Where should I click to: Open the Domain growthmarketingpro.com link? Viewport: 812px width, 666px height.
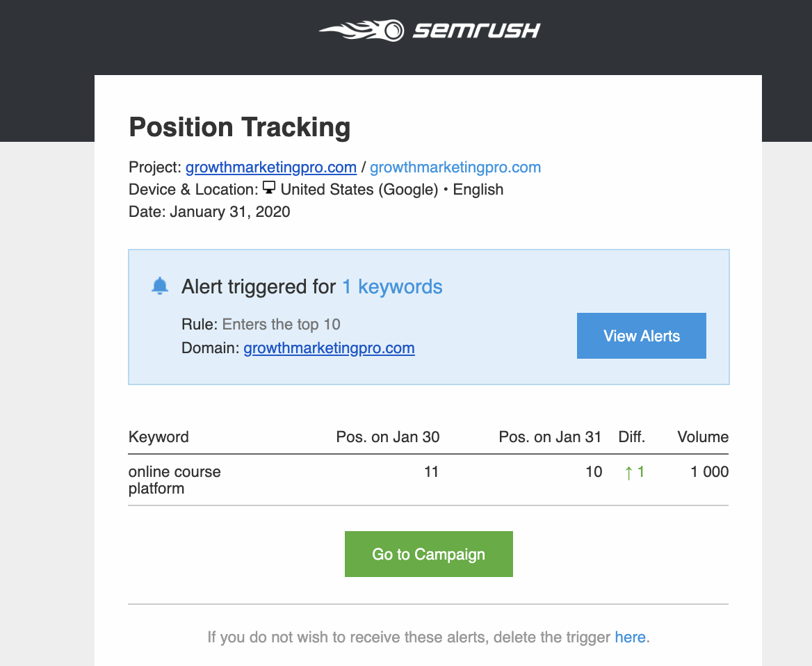(329, 348)
